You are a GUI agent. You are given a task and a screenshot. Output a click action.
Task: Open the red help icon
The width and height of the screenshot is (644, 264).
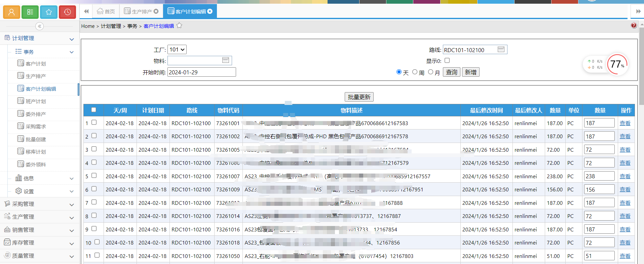[x=634, y=26]
